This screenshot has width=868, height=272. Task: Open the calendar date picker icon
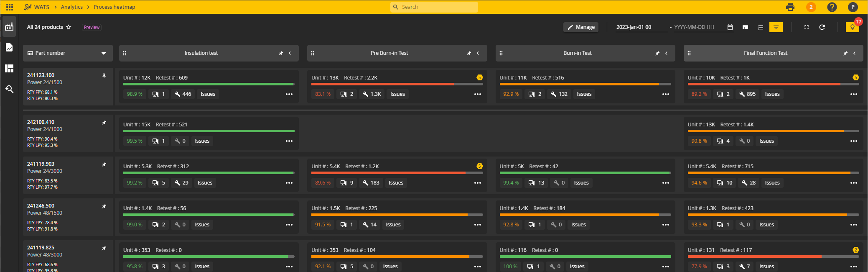pos(730,27)
